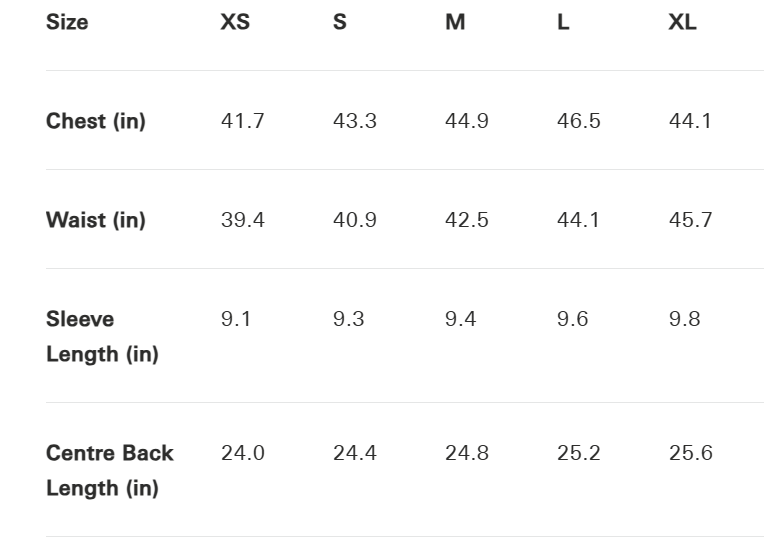773x542 pixels.
Task: Select the S waist value 40.9
Action: click(x=354, y=220)
